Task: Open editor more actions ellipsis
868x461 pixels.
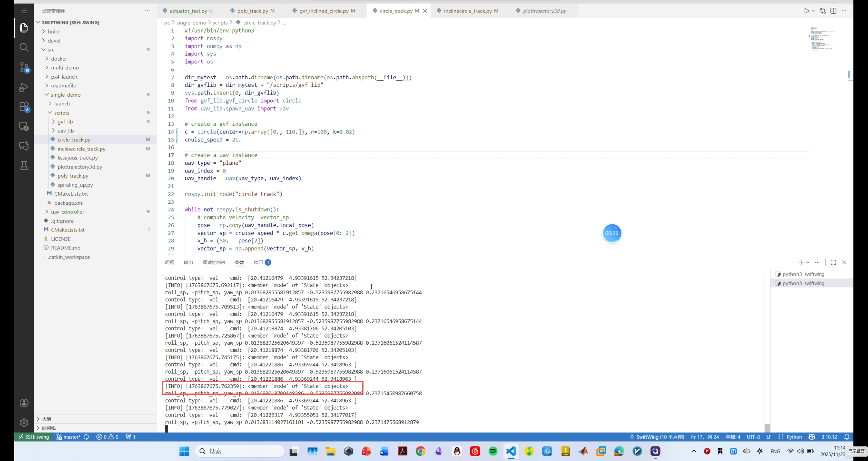Action: click(x=844, y=11)
